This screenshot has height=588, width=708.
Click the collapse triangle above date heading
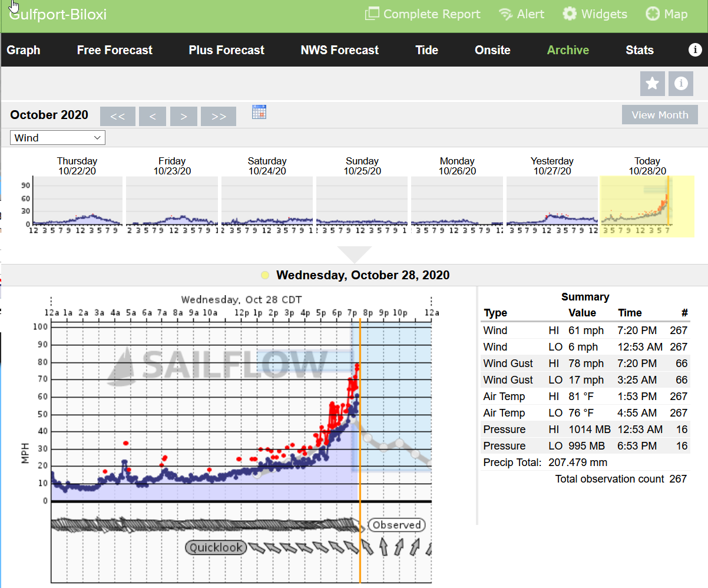pyautogui.click(x=355, y=255)
